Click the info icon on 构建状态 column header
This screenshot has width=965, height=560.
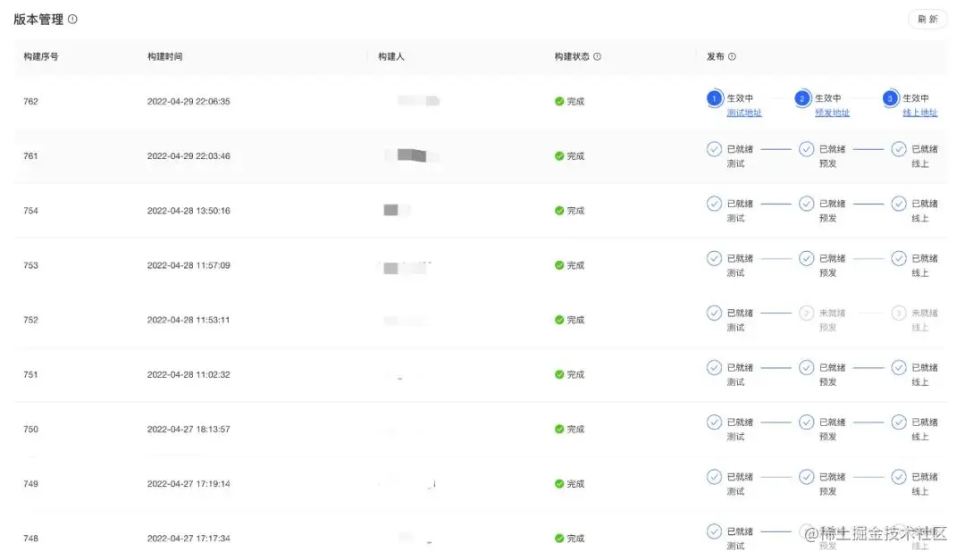(597, 55)
